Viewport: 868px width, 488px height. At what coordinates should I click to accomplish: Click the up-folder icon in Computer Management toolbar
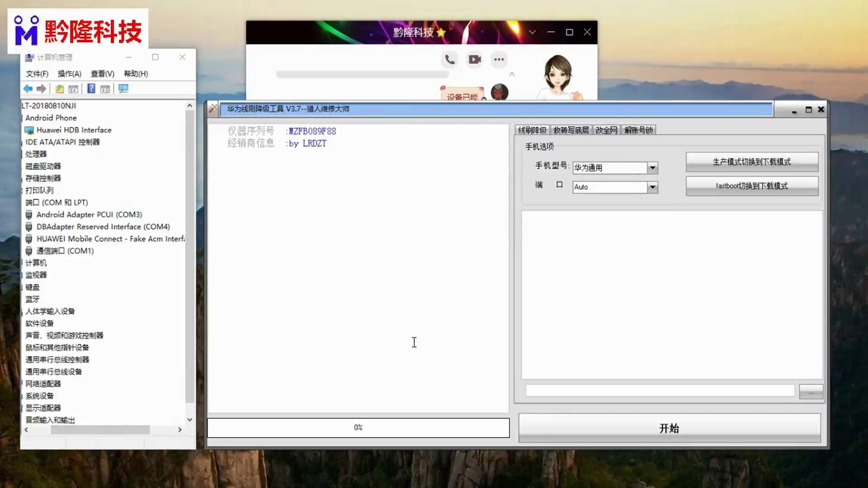pos(59,89)
